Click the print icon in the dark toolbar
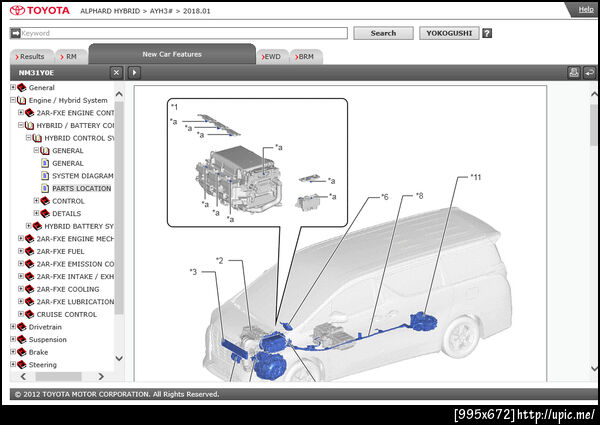Screen dimensions: 600x425 click(x=574, y=73)
